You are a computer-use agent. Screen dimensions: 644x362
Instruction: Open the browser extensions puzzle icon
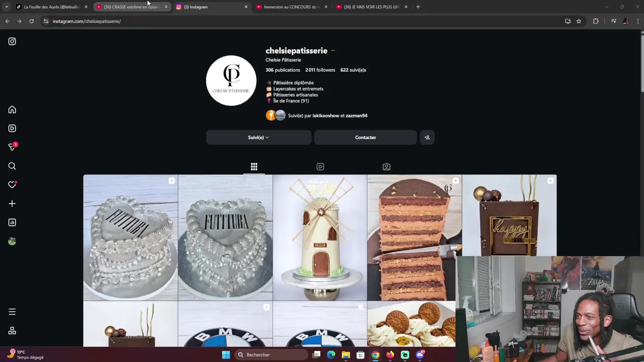(596, 21)
